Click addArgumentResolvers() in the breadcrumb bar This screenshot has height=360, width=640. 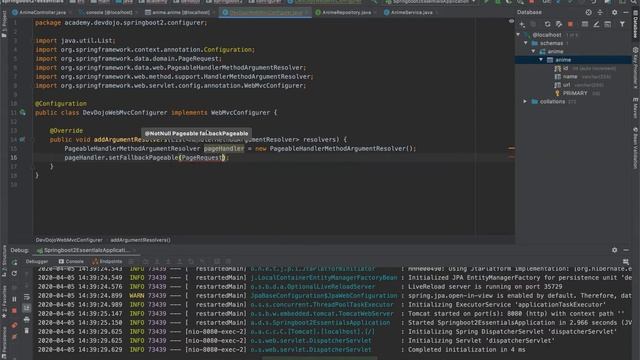(x=140, y=240)
